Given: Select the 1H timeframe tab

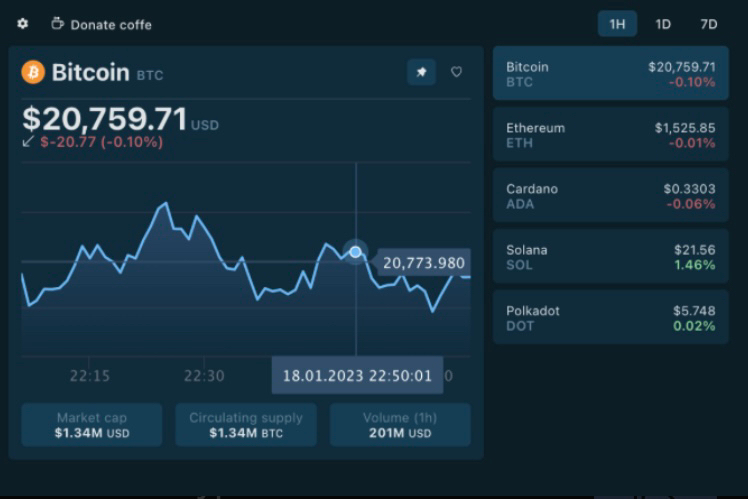Looking at the screenshot, I should (x=617, y=24).
